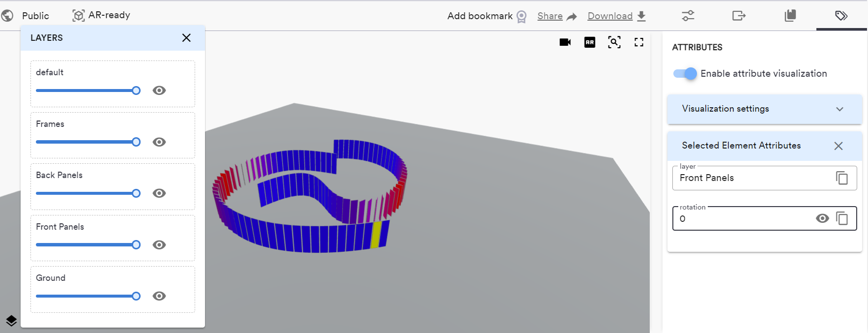The width and height of the screenshot is (868, 333).
Task: Close the Selected Element Attributes panel
Action: [839, 146]
